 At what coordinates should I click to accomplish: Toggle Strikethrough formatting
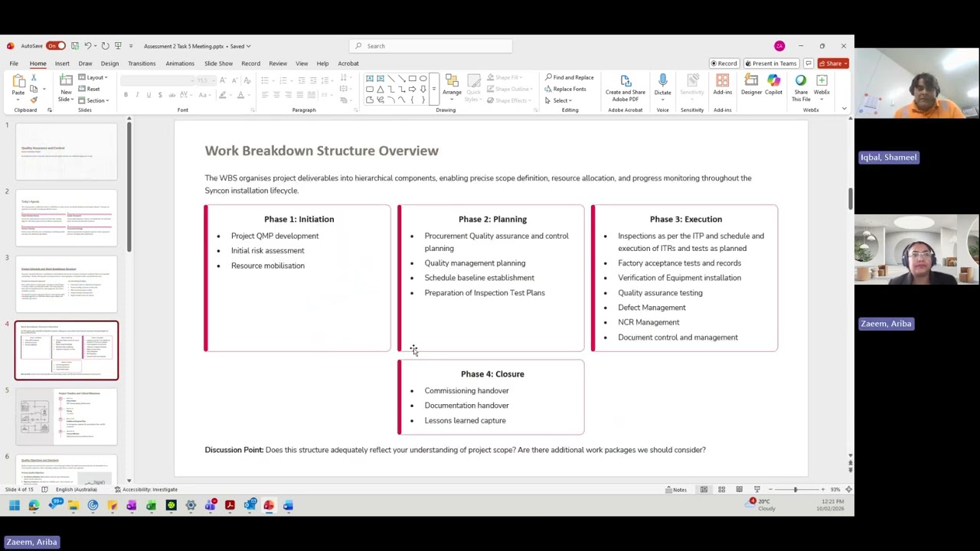tap(171, 95)
